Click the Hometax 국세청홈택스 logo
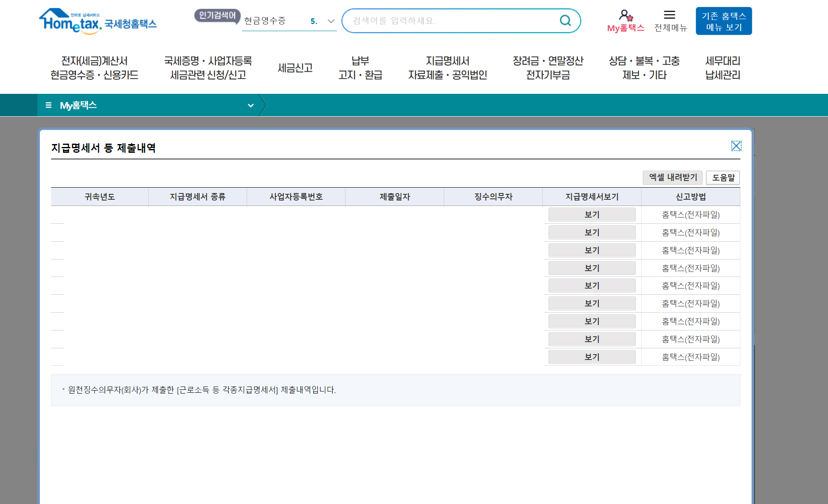The image size is (828, 504). (x=98, y=21)
